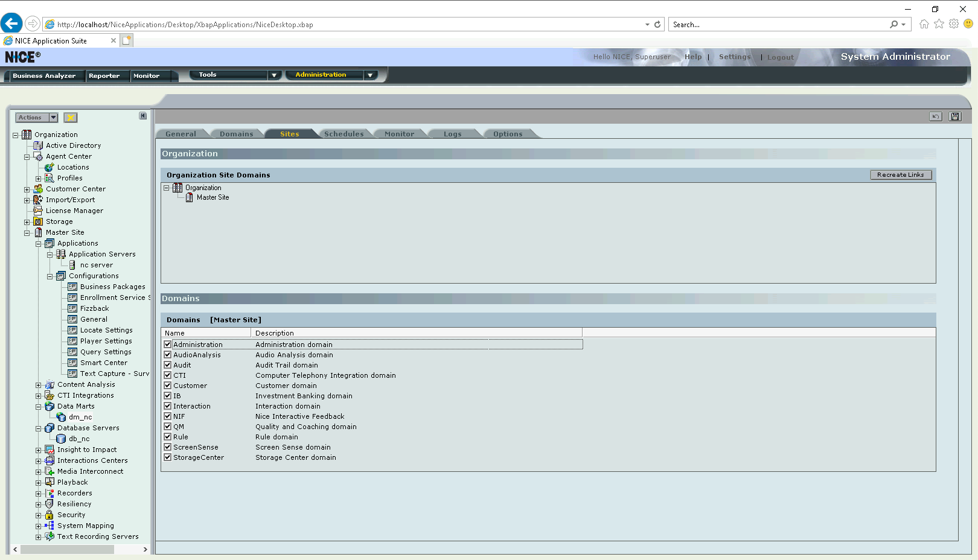Click the Recorders icon in tree
The height and width of the screenshot is (560, 978).
coord(50,493)
